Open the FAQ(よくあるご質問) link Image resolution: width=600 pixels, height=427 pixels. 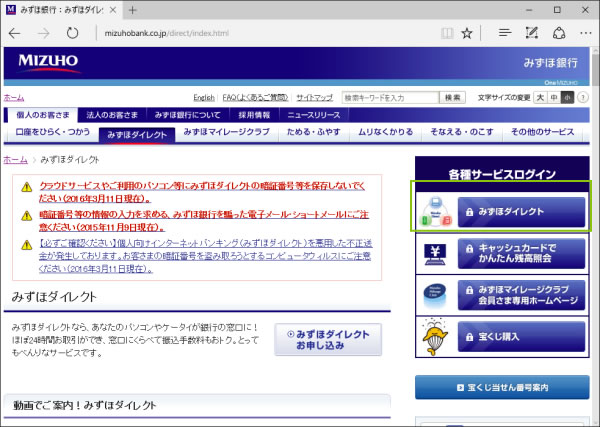(255, 98)
